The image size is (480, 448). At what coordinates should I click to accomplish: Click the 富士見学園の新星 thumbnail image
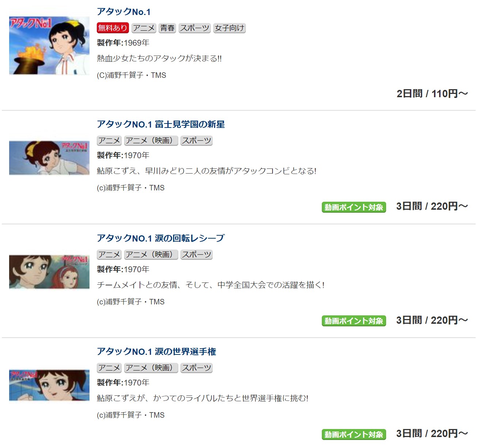tap(49, 158)
